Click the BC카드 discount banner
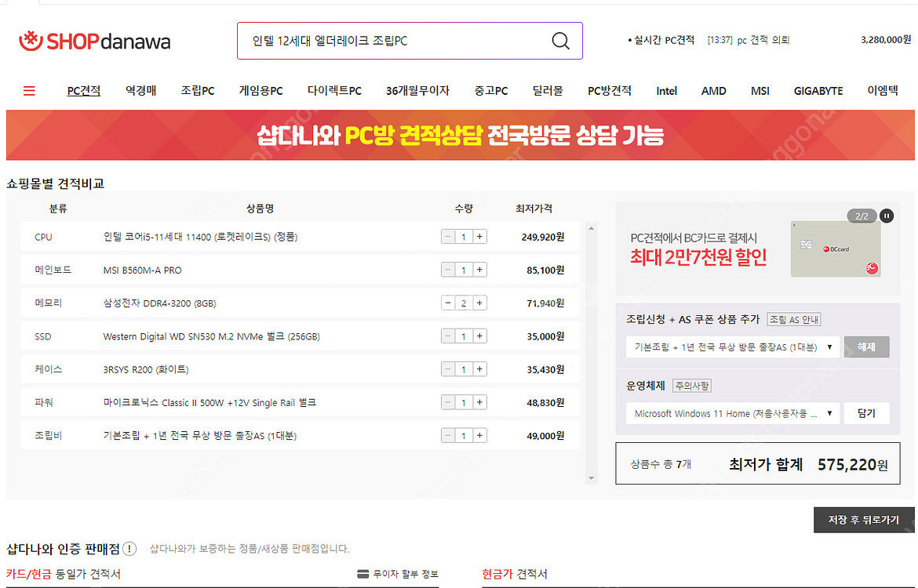Image resolution: width=918 pixels, height=588 pixels. pos(757,248)
